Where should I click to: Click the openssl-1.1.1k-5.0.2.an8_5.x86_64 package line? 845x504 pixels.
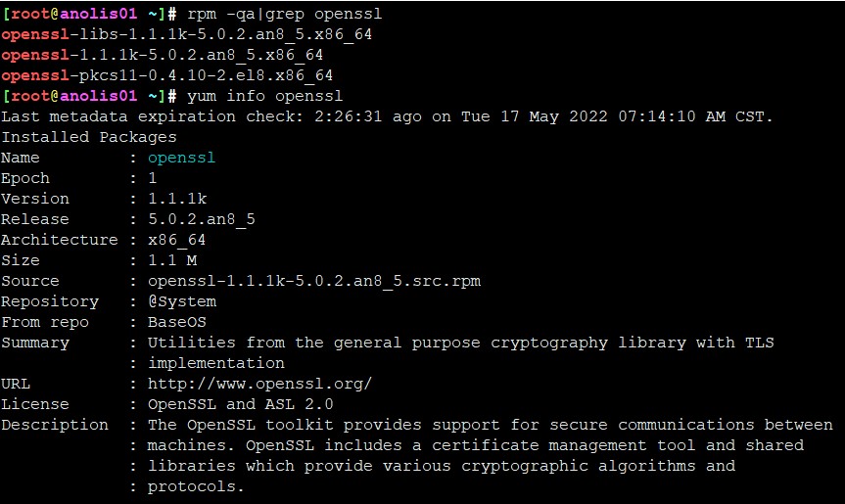tap(162, 55)
